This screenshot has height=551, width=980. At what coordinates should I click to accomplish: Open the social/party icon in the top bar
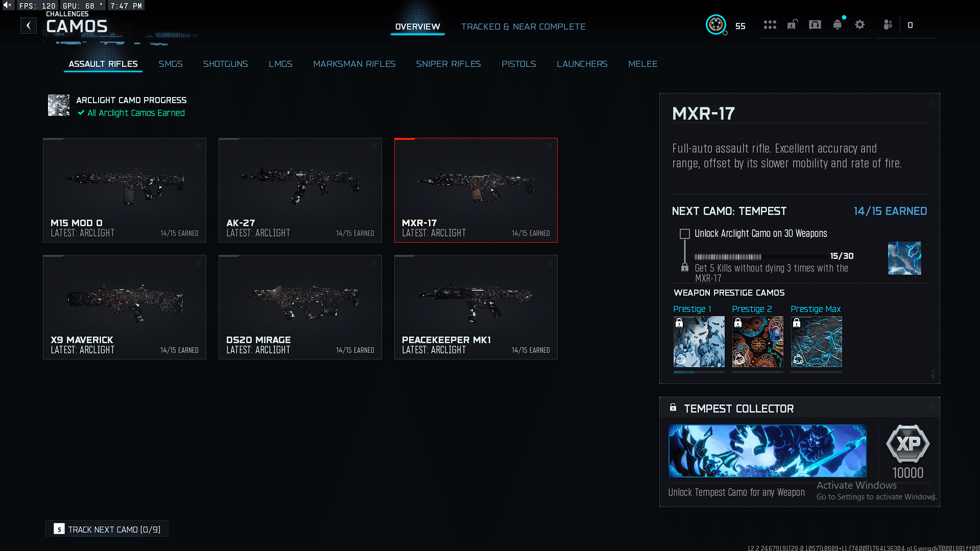[x=888, y=24]
